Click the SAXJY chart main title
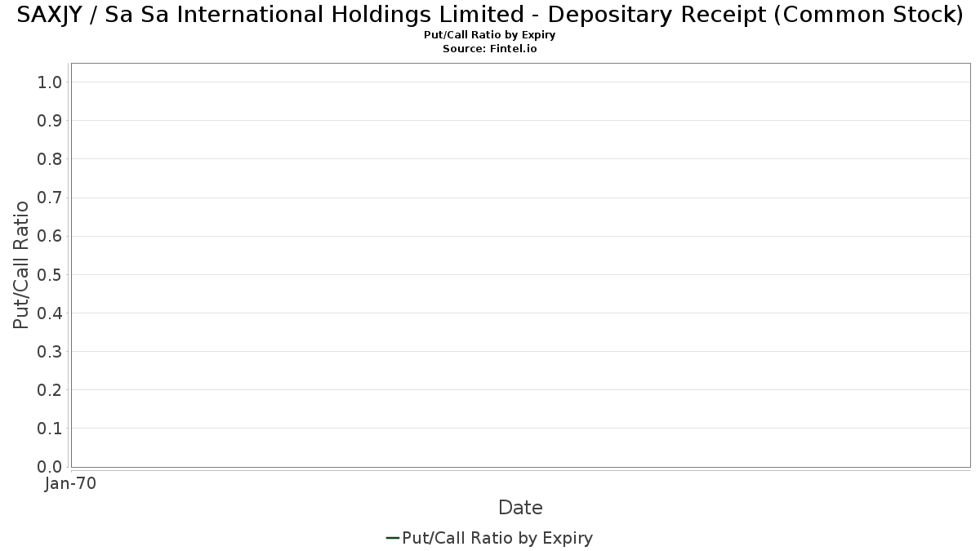 point(490,16)
